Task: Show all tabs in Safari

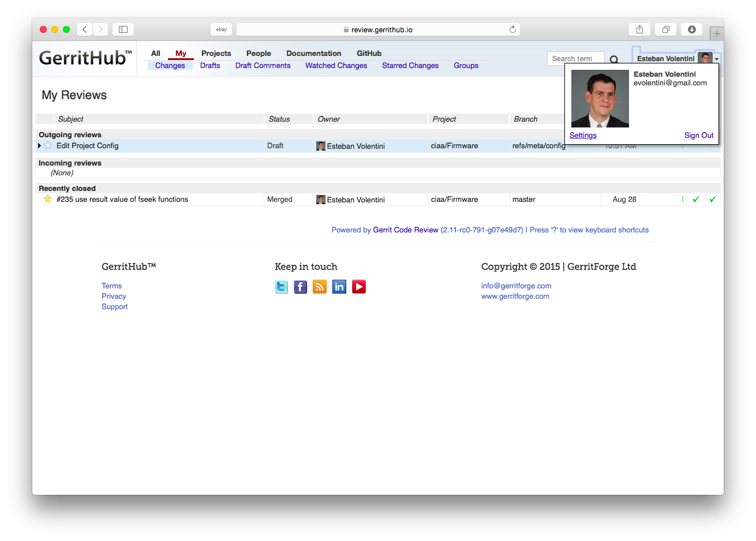Action: (665, 29)
